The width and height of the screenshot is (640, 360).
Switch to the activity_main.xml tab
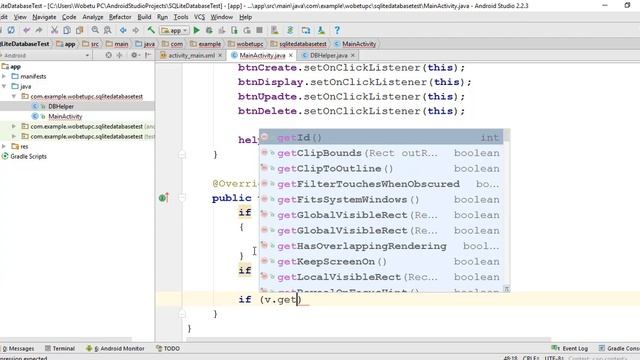point(191,55)
